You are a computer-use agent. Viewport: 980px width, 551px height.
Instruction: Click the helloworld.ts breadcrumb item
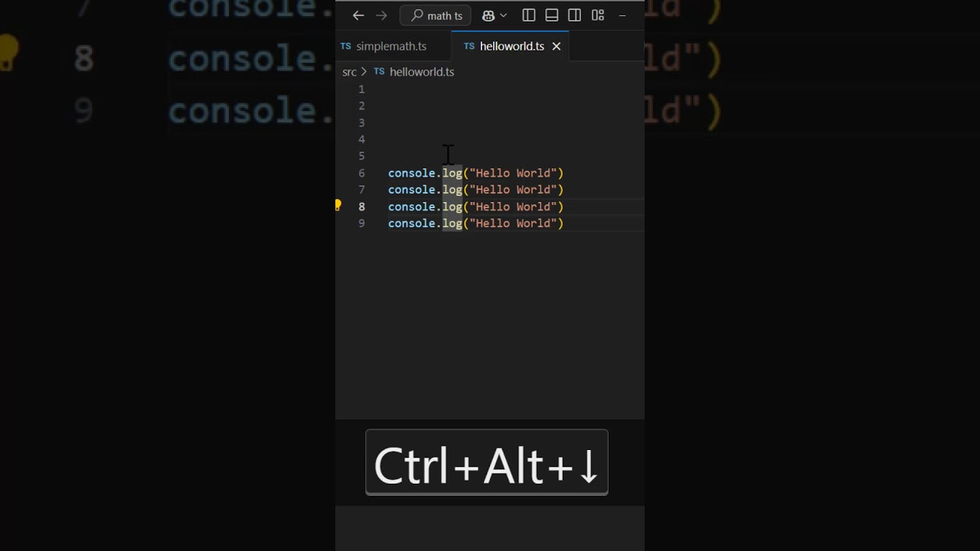coord(422,72)
